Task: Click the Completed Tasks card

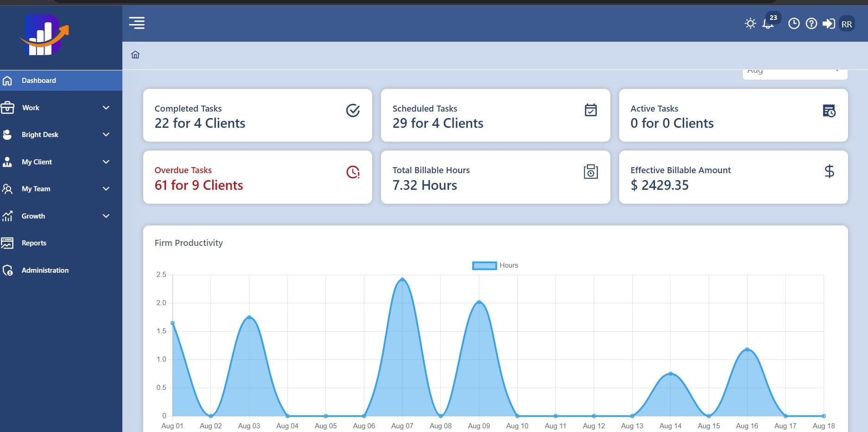Action: click(258, 115)
